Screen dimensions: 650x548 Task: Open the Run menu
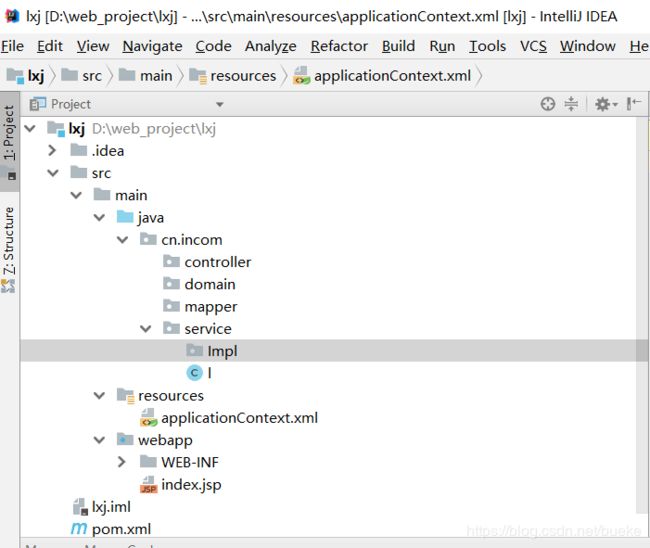click(x=442, y=46)
